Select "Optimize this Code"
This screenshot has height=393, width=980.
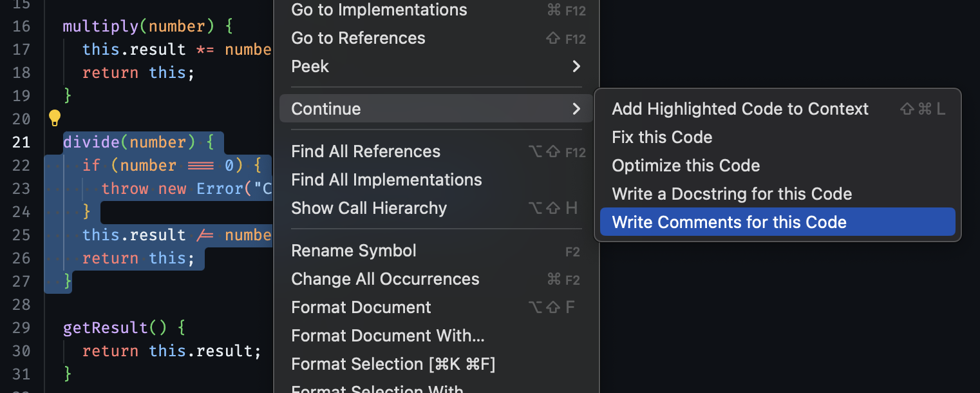tap(686, 165)
